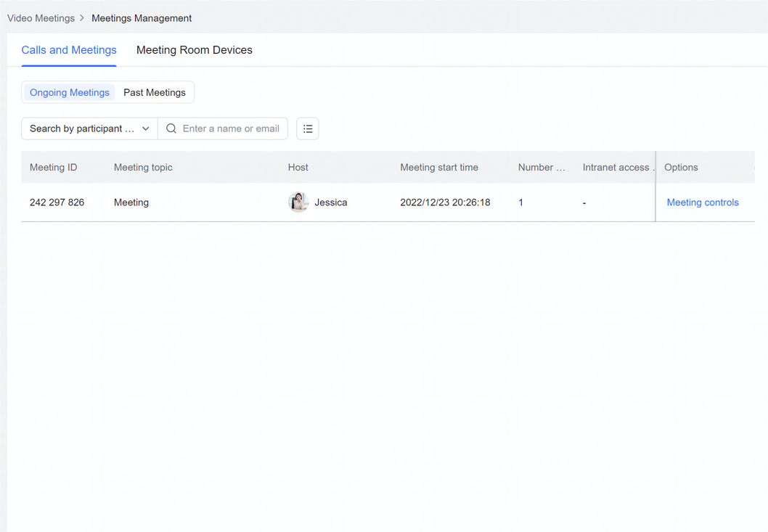Expand the Search by participant dropdown

pyautogui.click(x=89, y=128)
